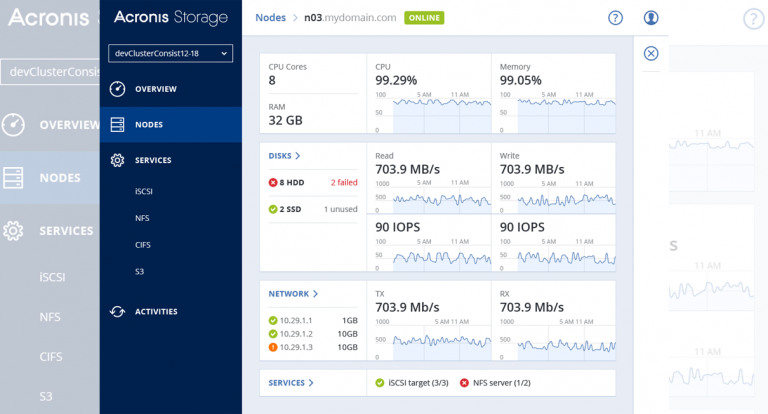768x414 pixels.
Task: Open the devClusterConsist12-18 cluster dropdown
Action: (x=170, y=53)
